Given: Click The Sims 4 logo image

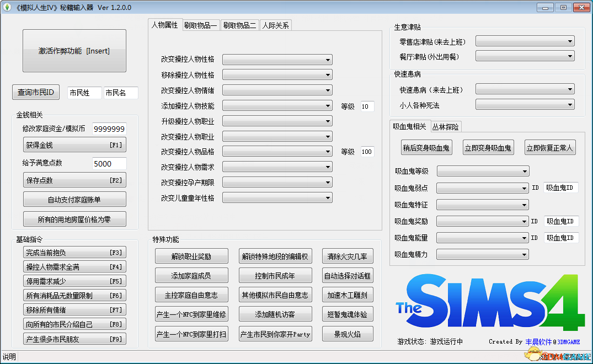Looking at the screenshot, I should pyautogui.click(x=489, y=303).
